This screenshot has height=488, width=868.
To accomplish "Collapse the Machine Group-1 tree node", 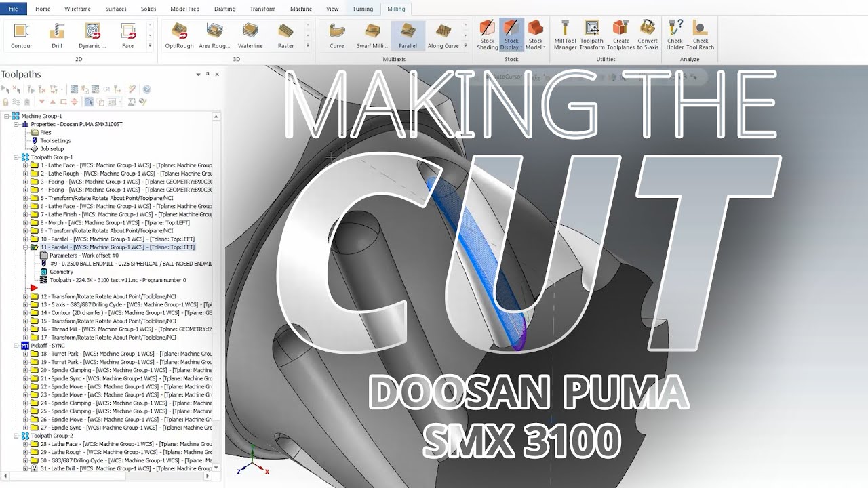I will (x=7, y=116).
